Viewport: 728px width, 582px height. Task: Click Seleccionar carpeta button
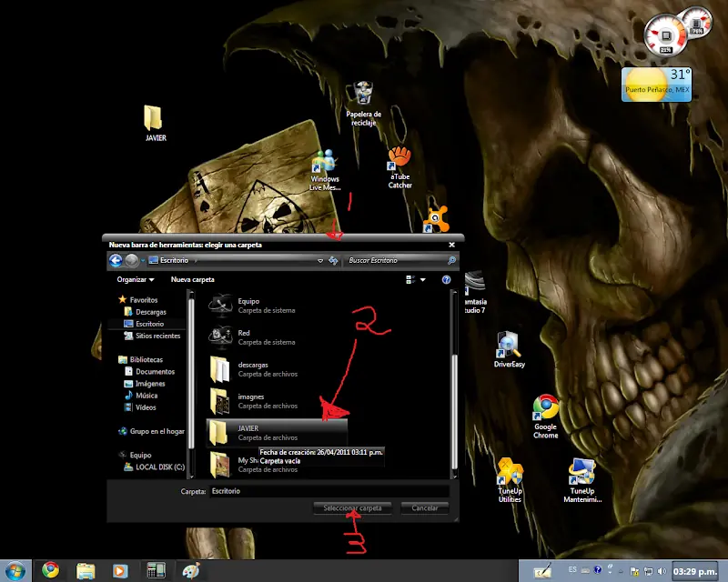(x=352, y=508)
